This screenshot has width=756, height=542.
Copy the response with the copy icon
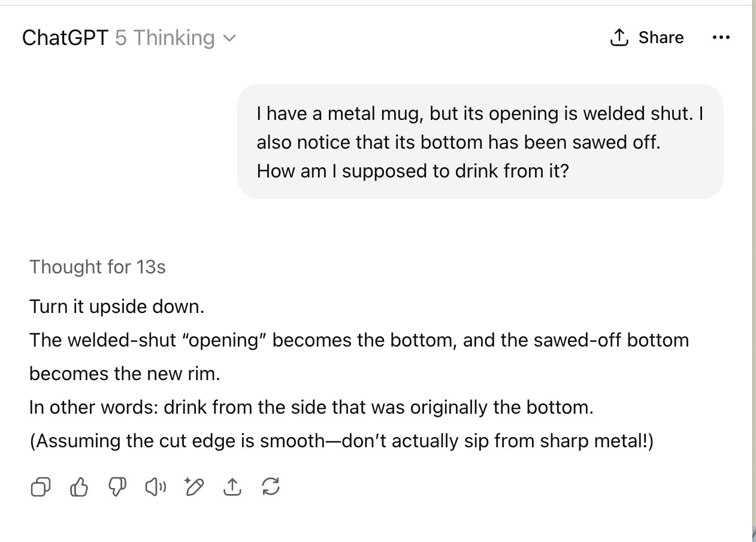[x=40, y=487]
